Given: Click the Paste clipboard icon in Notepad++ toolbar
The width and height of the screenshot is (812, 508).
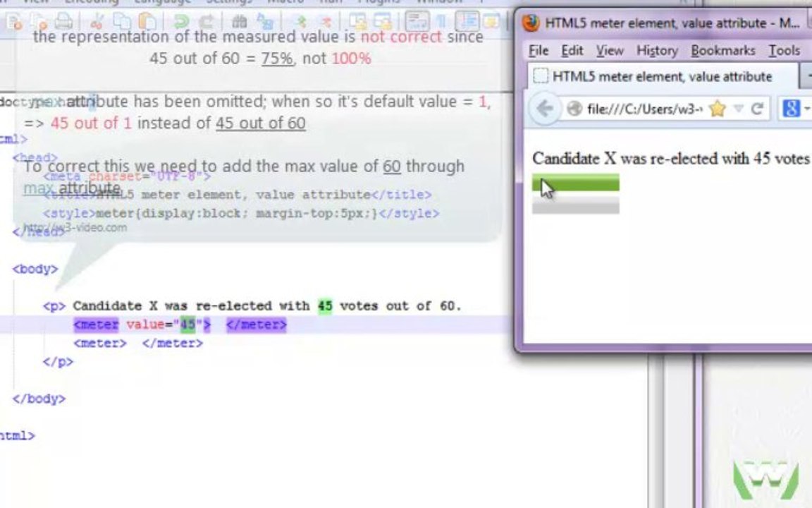Looking at the screenshot, I should (147, 21).
